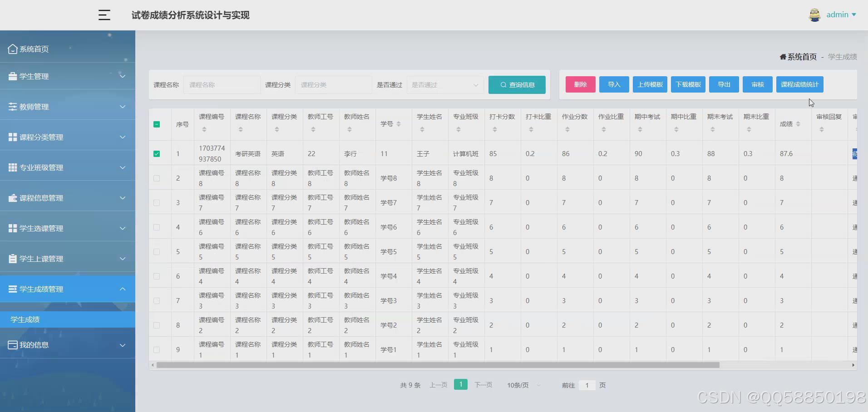The image size is (868, 412).
Task: Click the scrollbar left arrow
Action: [153, 365]
